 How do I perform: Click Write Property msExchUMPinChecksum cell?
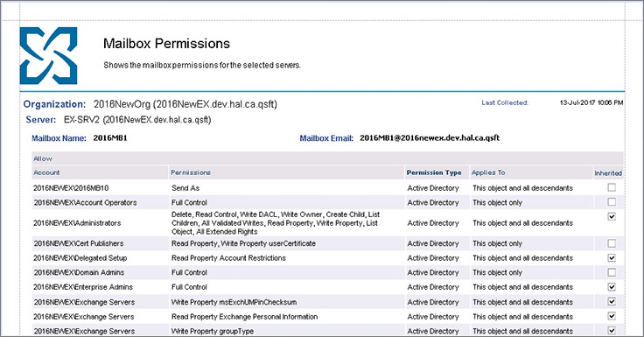[x=234, y=302]
